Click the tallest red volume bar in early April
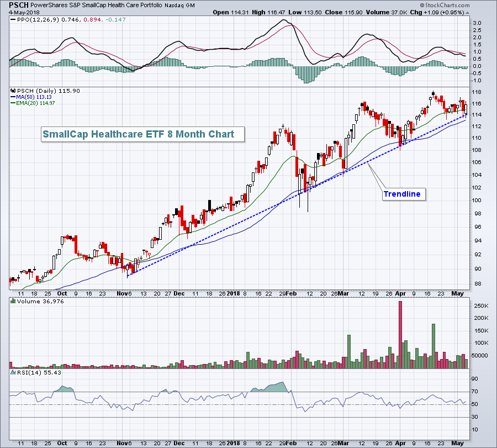This screenshot has height=448, width=497. point(400,335)
